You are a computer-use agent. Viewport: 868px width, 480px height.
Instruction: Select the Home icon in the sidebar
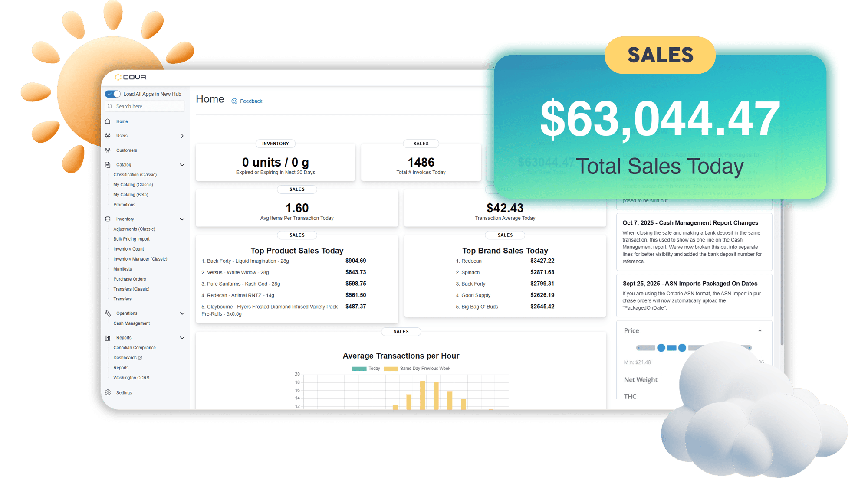(x=108, y=121)
